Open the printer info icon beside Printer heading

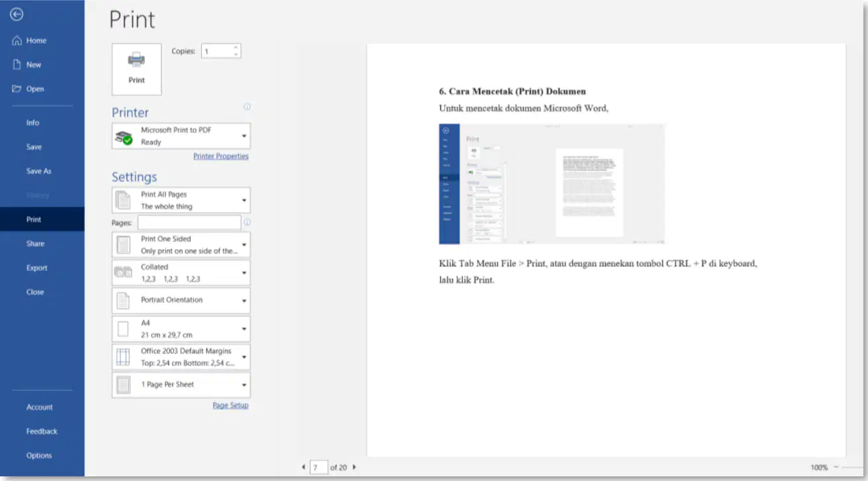click(247, 107)
